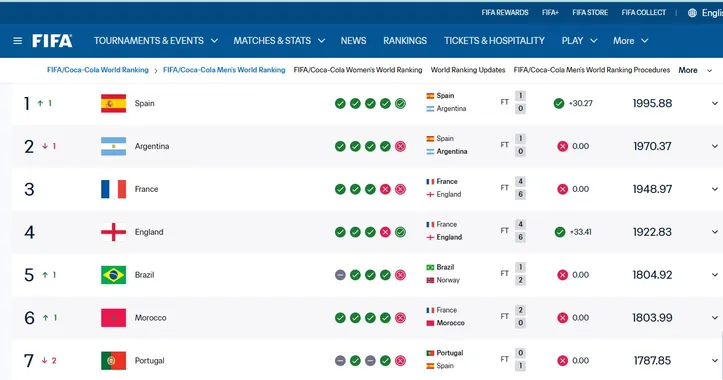Open the Tournaments & Events dropdown
The height and width of the screenshot is (380, 723).
(x=156, y=41)
